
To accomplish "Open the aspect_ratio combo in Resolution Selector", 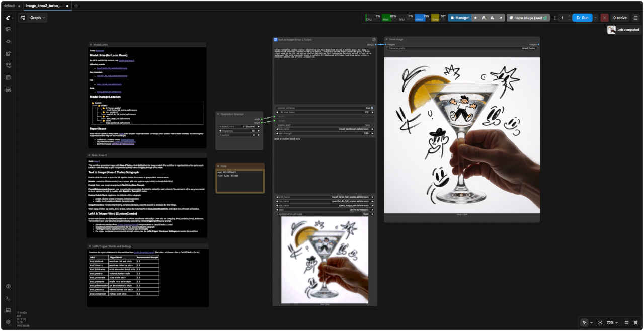I will pos(239,126).
